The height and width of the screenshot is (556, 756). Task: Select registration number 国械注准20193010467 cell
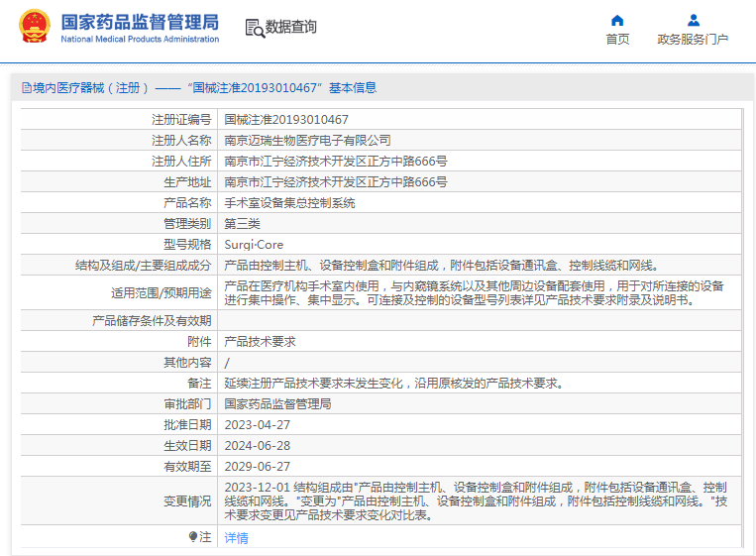(x=286, y=120)
